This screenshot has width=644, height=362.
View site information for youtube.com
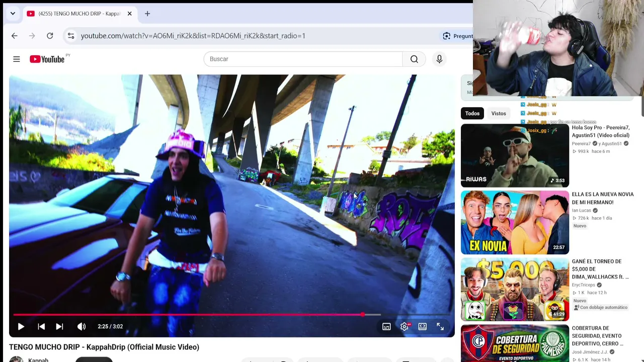tap(71, 36)
